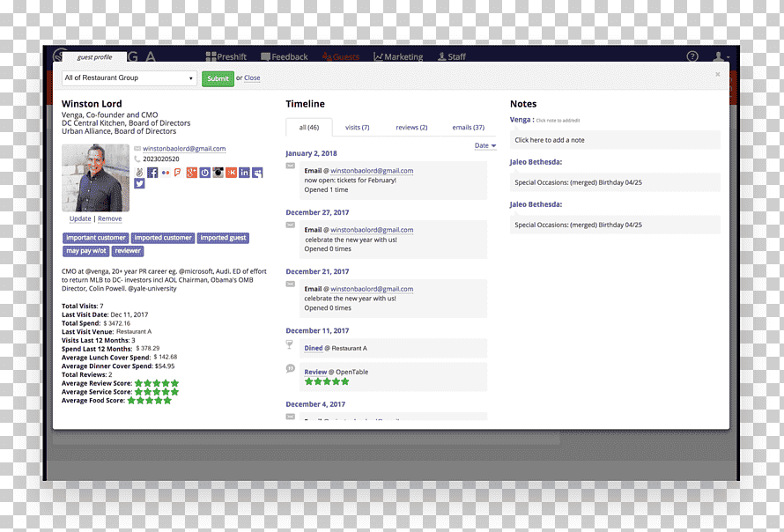Click the email link under Winston Lord's name
Viewport: 784px width, 532px height.
point(184,149)
